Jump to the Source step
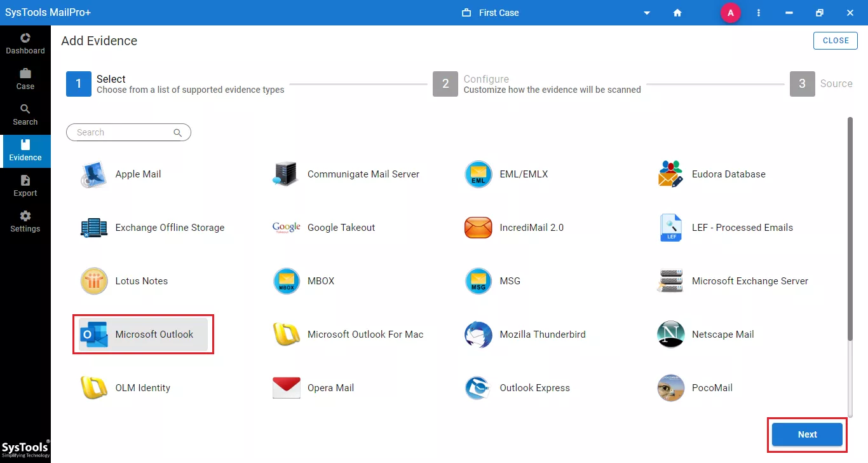Viewport: 868px width, 463px height. tap(802, 83)
